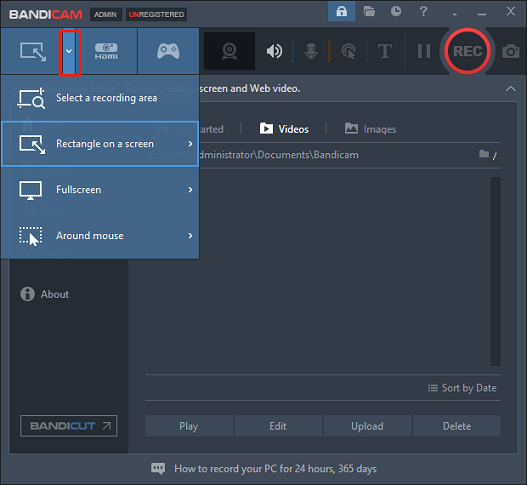The image size is (527, 485).
Task: Open the recording mode dropdown arrow
Action: click(69, 51)
